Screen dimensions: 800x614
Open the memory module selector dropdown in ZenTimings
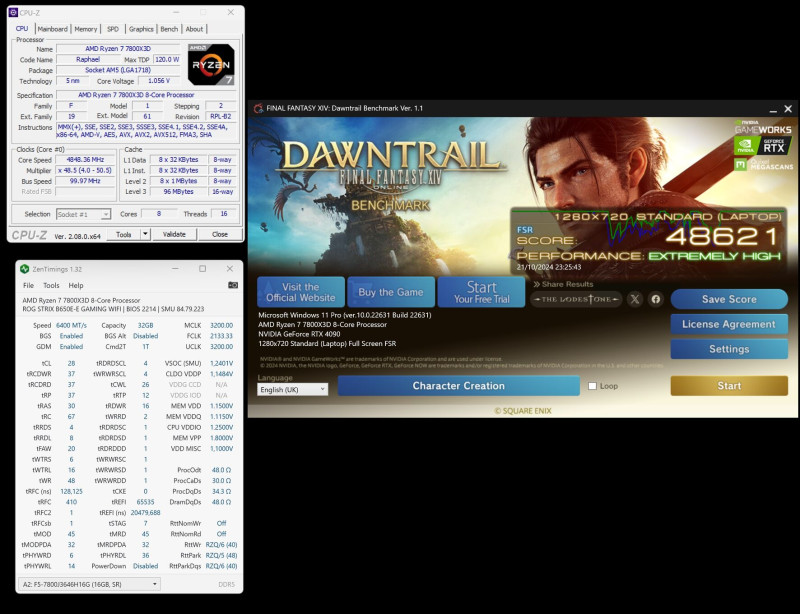click(89, 584)
